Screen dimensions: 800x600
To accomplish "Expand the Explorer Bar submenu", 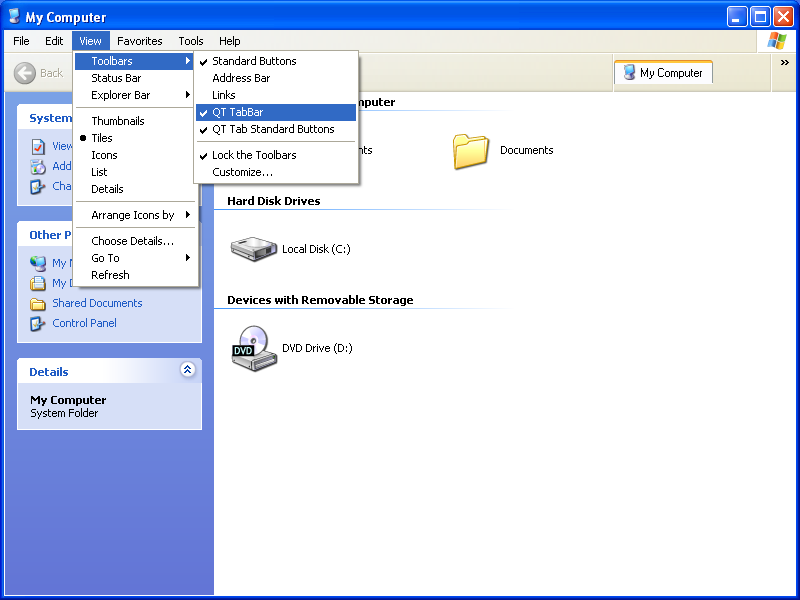I will (x=121, y=95).
